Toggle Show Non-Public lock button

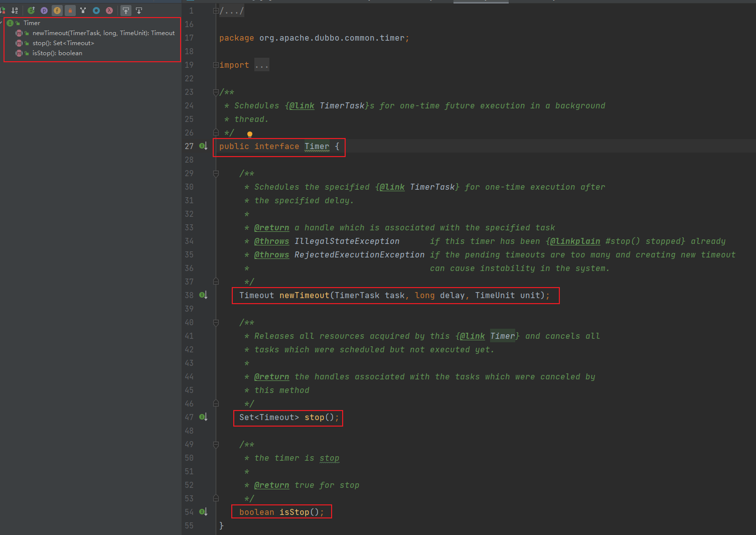point(70,10)
